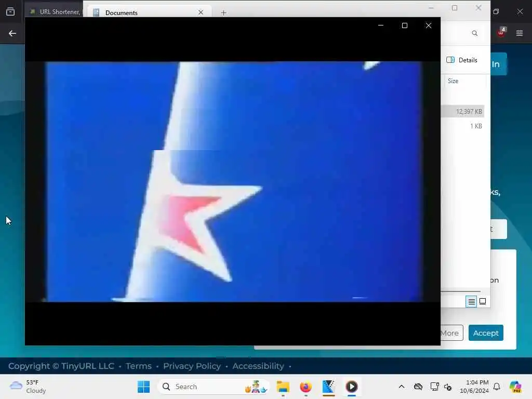532x399 pixels.
Task: Open the Terms link in footer
Action: pos(138,366)
